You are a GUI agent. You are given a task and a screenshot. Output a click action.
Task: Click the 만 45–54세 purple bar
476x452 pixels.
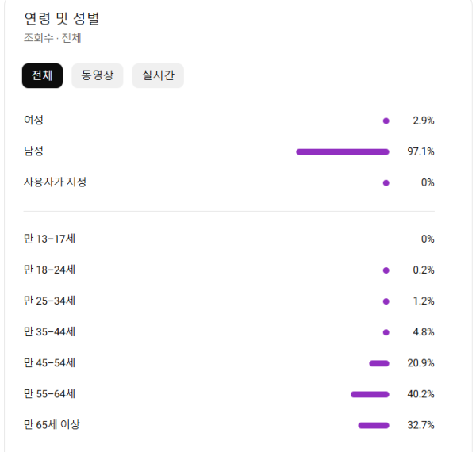pyautogui.click(x=379, y=363)
